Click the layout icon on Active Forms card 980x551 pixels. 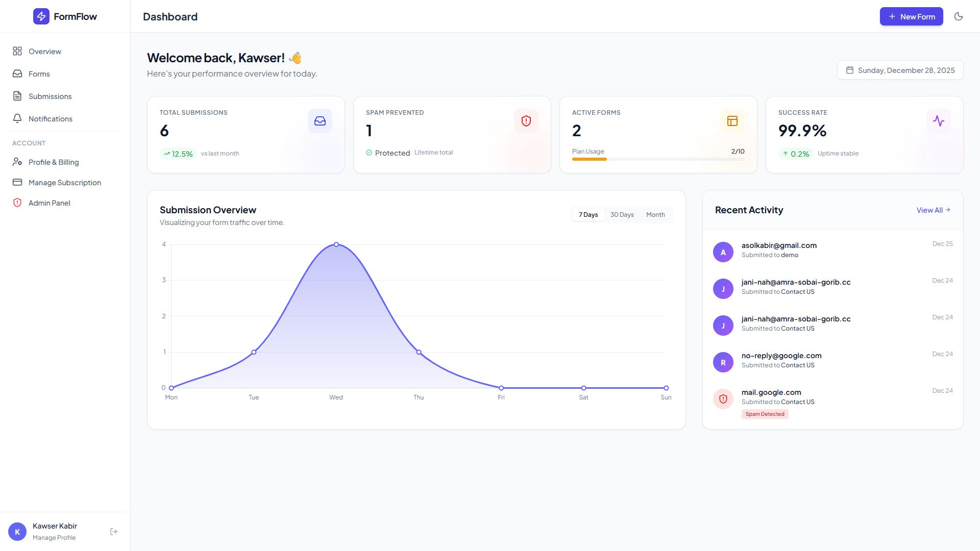point(732,121)
